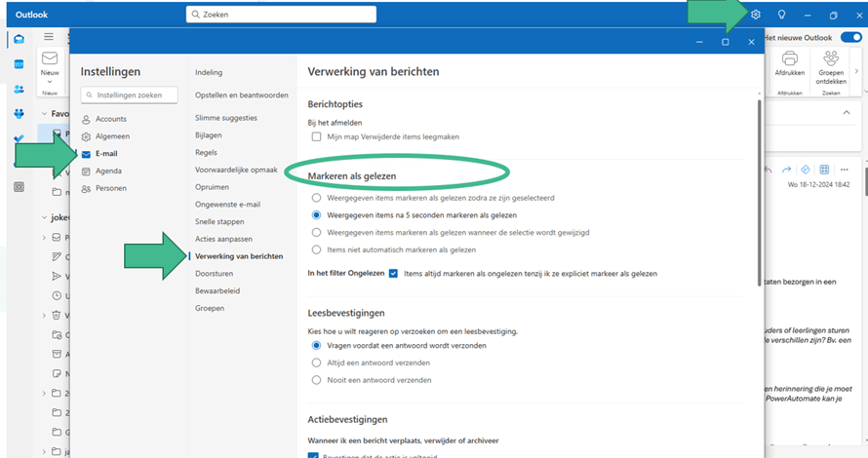Check Mijn map Verwijderde items leegmaken

tap(316, 136)
